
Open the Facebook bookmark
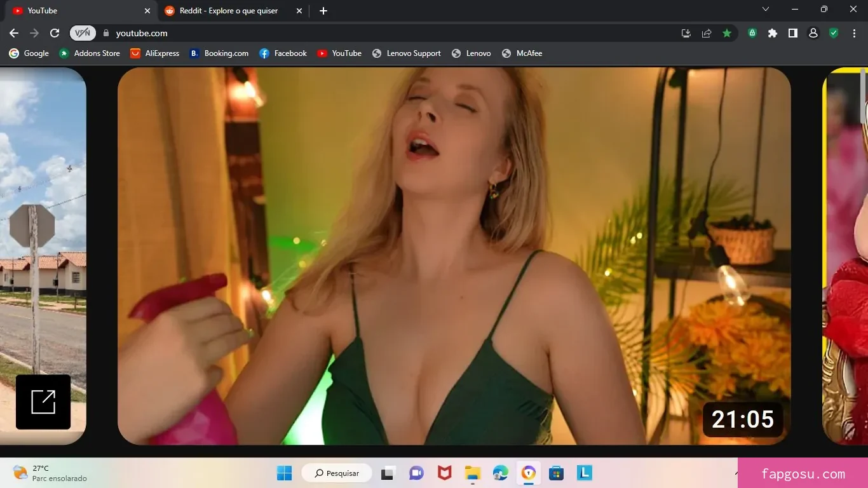(283, 53)
